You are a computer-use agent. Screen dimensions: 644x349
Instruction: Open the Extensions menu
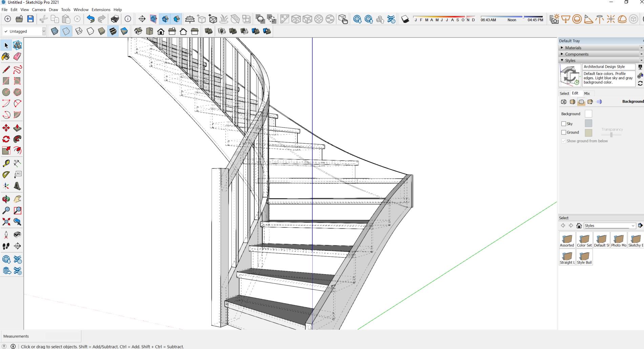point(101,9)
